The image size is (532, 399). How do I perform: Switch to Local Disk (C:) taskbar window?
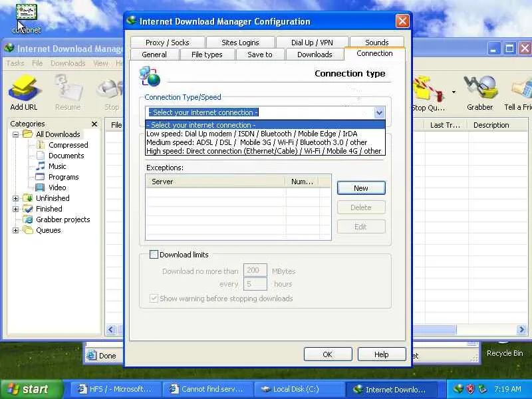click(299, 389)
